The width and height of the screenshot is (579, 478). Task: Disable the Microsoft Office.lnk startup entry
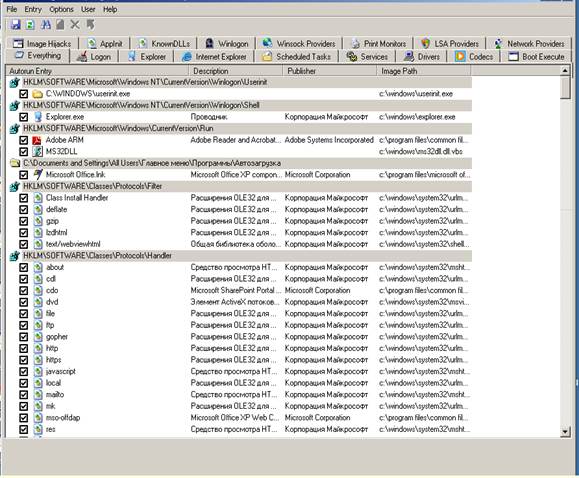24,175
